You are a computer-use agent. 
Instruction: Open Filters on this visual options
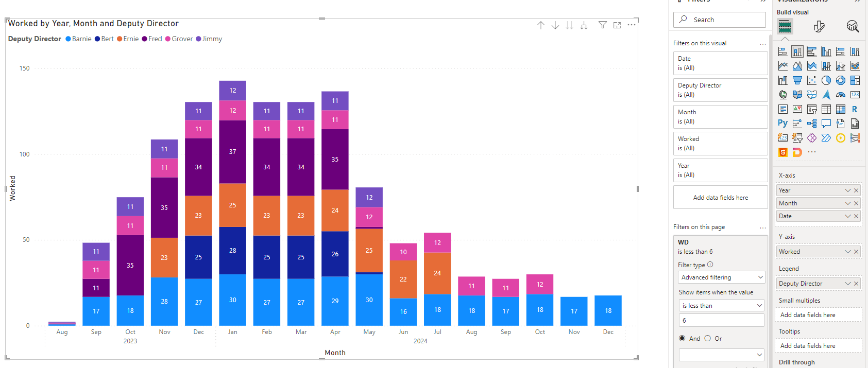(763, 44)
